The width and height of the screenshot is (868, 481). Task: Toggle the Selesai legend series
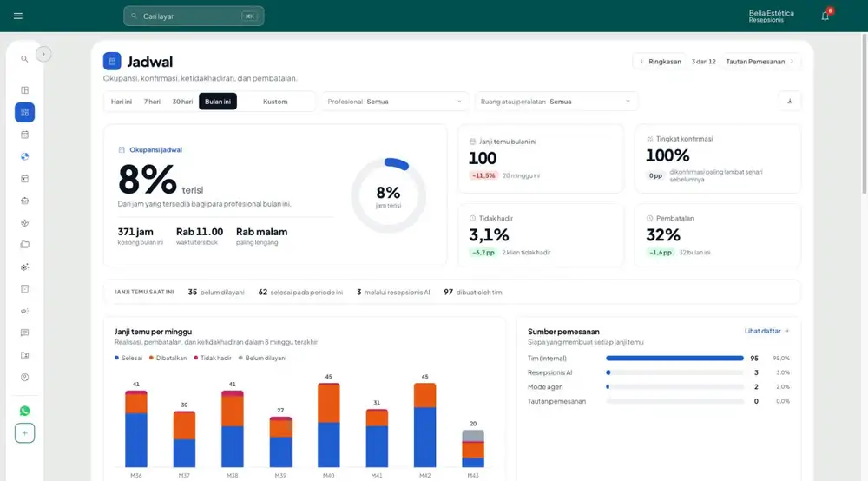[x=128, y=358]
